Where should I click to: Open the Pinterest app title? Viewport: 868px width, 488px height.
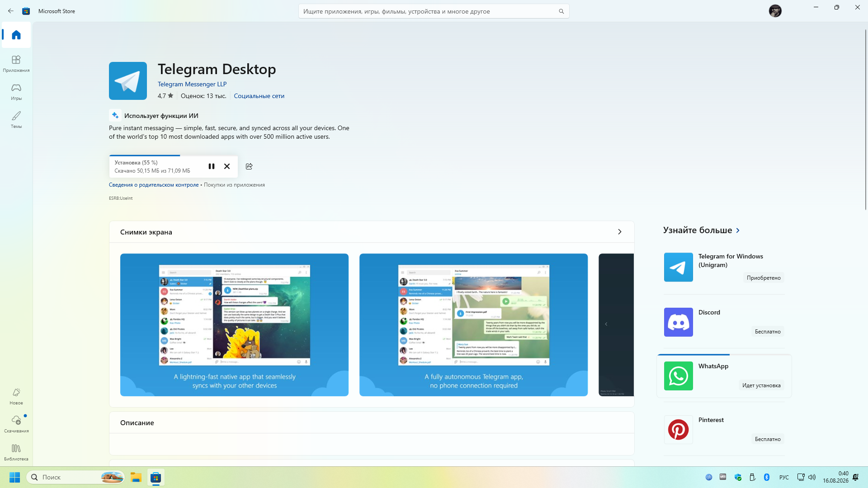point(711,420)
